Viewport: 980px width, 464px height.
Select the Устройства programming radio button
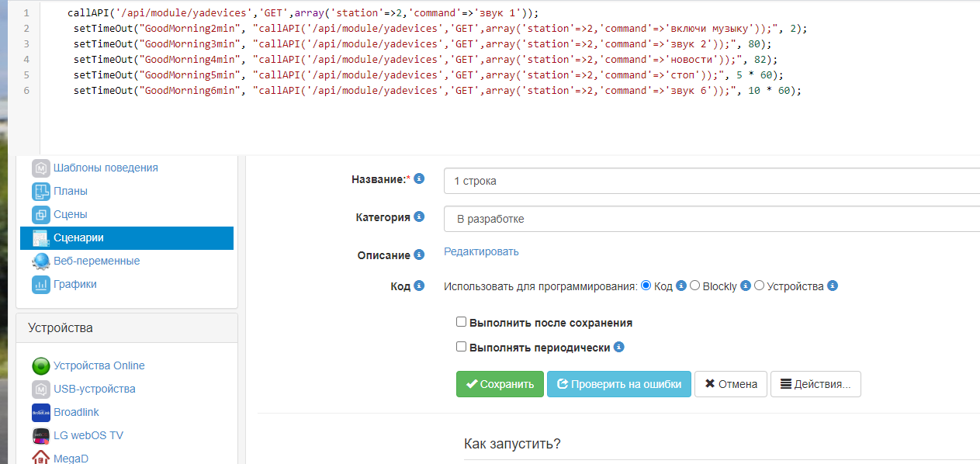tap(759, 286)
